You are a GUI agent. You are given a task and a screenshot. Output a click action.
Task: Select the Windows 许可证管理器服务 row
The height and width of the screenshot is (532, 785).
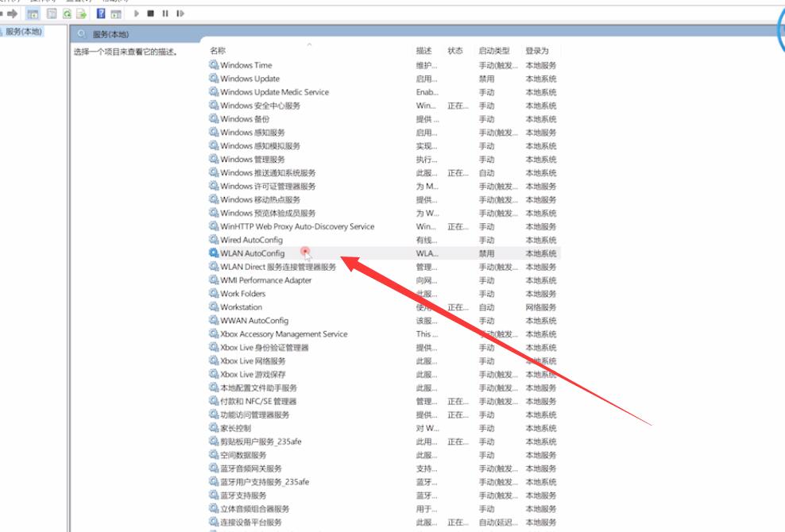383,186
